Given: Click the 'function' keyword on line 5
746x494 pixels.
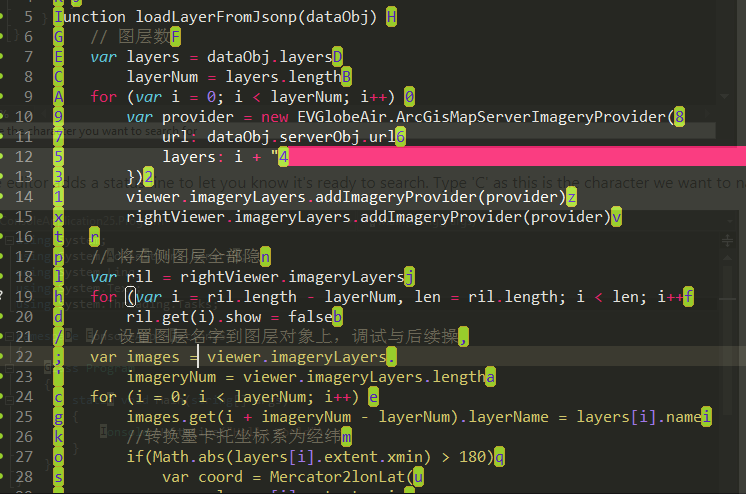Looking at the screenshot, I should (90, 17).
